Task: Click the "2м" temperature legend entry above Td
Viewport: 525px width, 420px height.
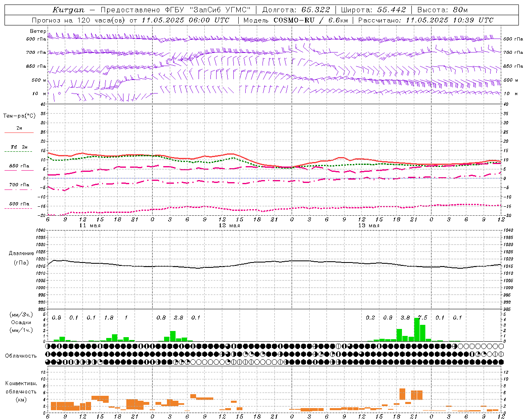Action: click(x=19, y=128)
